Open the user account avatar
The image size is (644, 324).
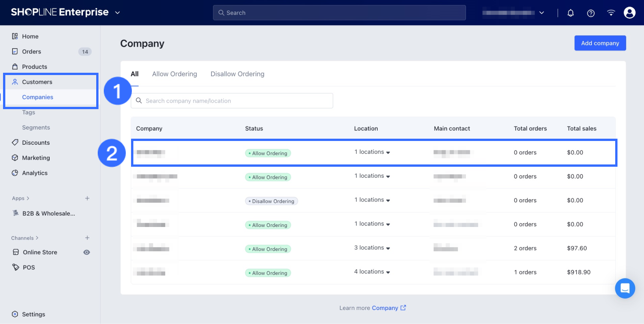629,13
